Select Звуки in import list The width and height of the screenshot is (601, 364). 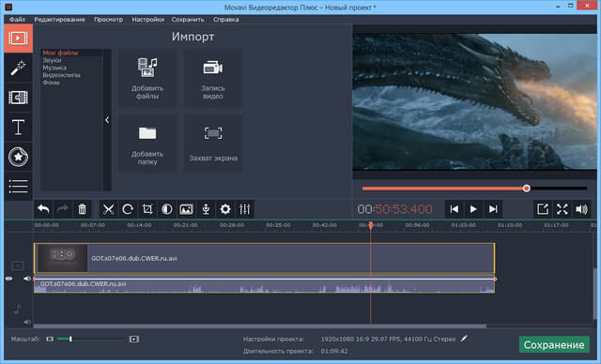tap(53, 60)
